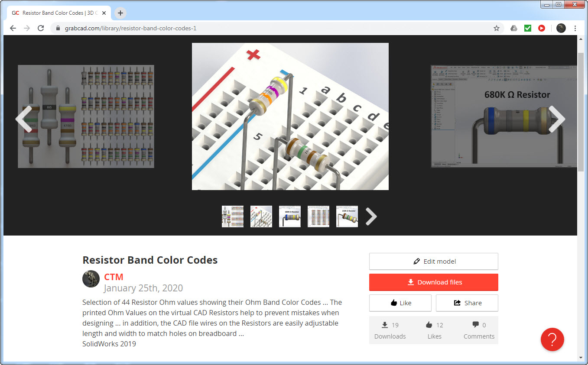588x365 pixels.
Task: Click the browser forward arrow
Action: pyautogui.click(x=27, y=28)
